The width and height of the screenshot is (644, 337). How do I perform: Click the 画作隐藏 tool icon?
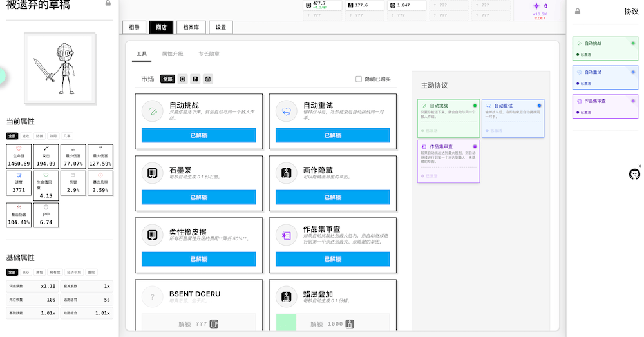coord(287,173)
